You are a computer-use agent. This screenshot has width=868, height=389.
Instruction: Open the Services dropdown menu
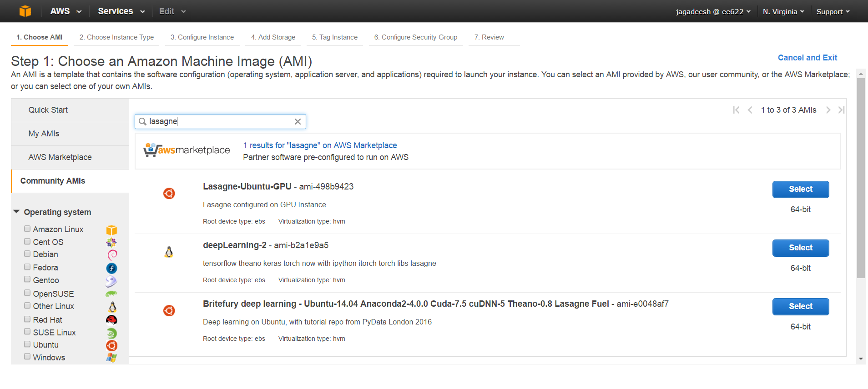click(121, 11)
